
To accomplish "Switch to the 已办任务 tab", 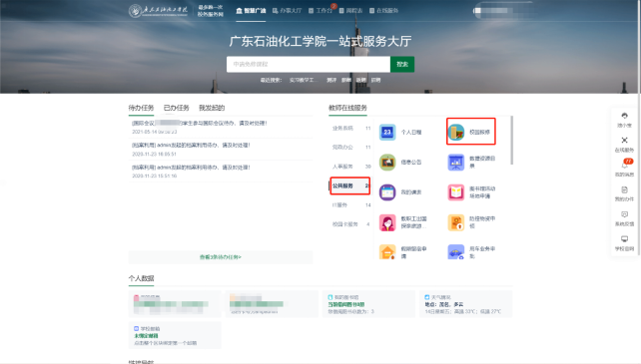I will [x=176, y=108].
